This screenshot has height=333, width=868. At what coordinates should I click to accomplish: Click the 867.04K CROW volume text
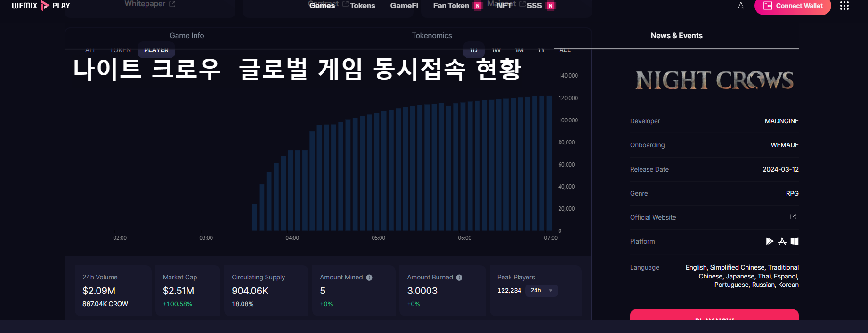105,304
